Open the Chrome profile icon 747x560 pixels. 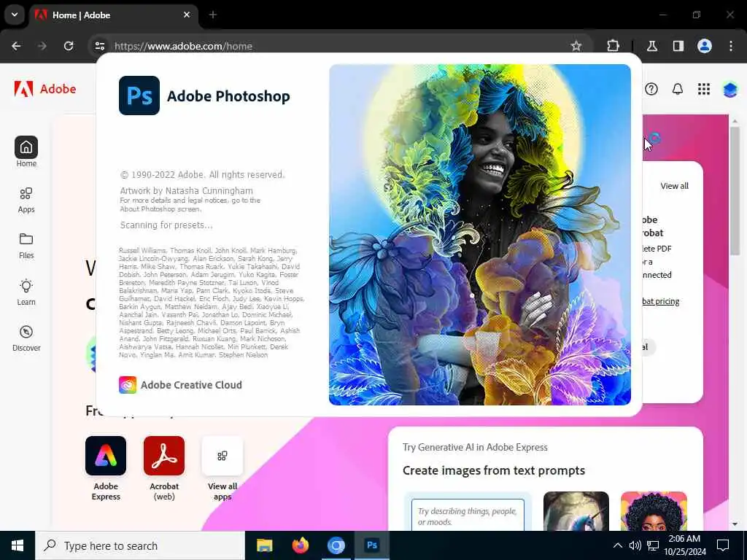tap(704, 46)
